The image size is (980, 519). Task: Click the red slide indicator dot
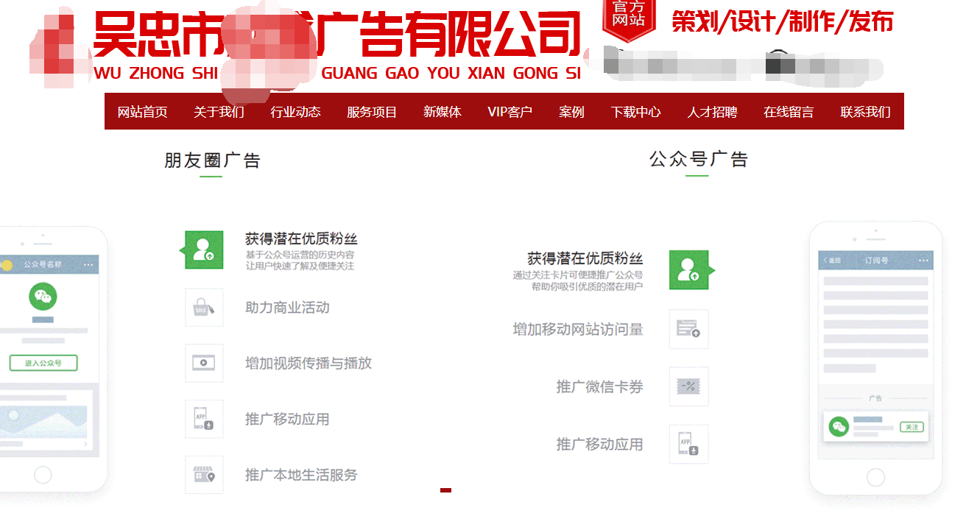point(445,490)
